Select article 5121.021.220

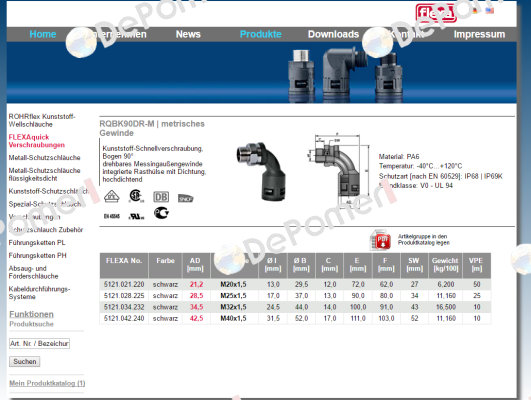[x=124, y=284]
